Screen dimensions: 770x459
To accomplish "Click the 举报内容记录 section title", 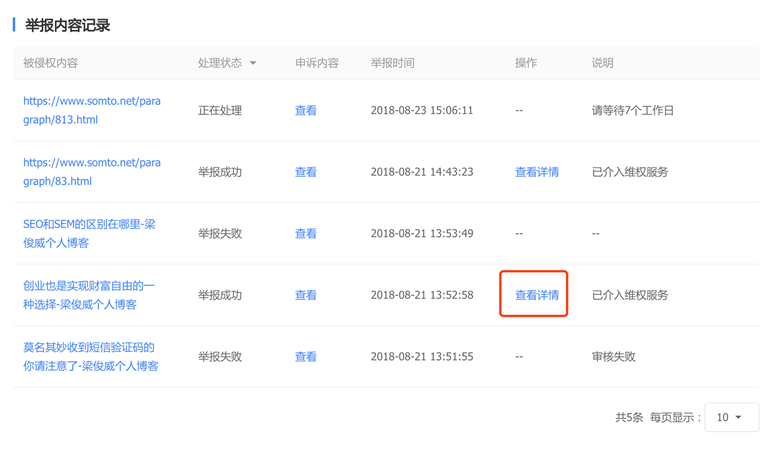I will [x=67, y=25].
